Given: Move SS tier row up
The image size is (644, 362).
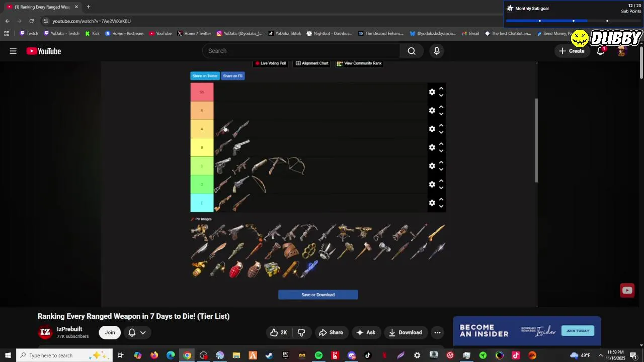Looking at the screenshot, I should pos(441,88).
